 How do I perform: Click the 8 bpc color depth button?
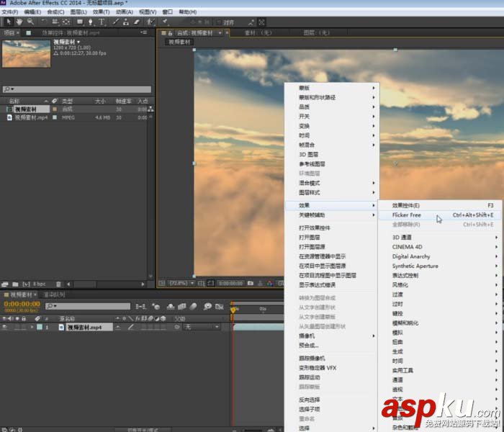coord(41,284)
